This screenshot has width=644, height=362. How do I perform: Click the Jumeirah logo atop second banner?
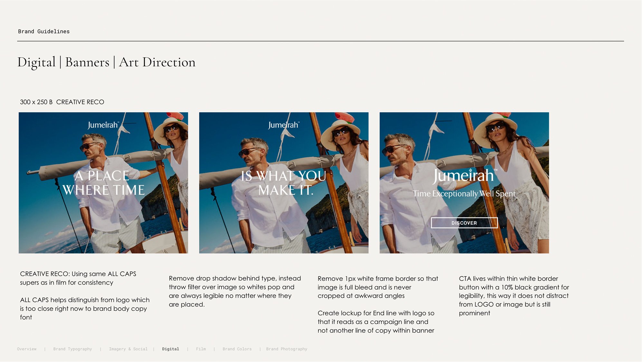click(284, 125)
